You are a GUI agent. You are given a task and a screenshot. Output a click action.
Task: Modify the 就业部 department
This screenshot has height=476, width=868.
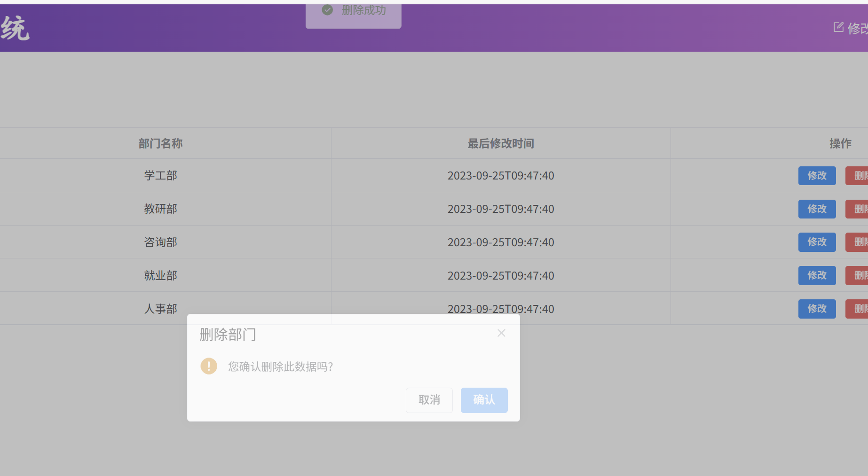(x=817, y=275)
